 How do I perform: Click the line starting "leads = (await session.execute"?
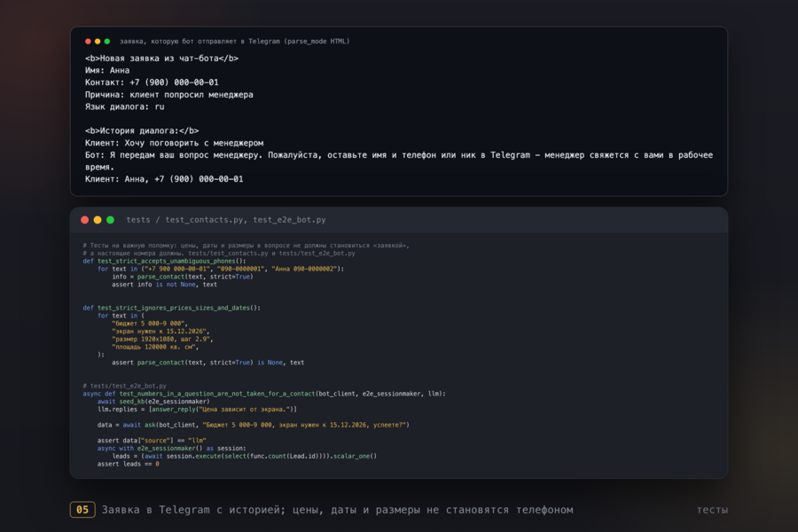pyautogui.click(x=245, y=456)
